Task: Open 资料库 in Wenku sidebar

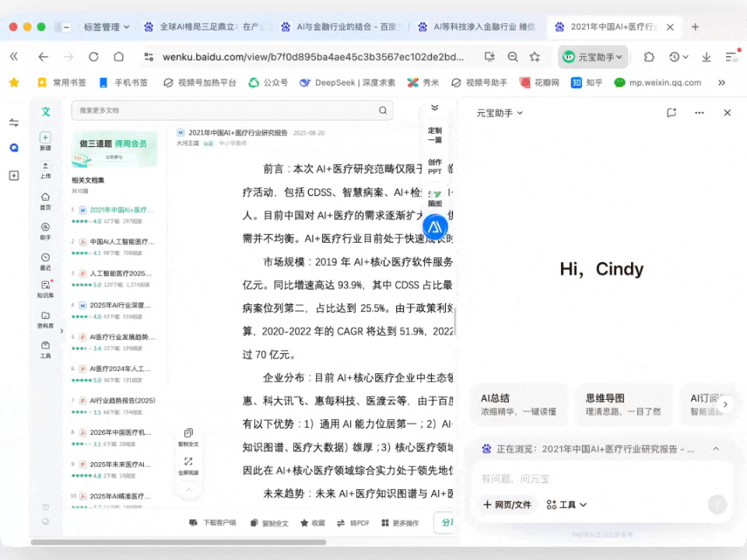Action: (x=45, y=320)
